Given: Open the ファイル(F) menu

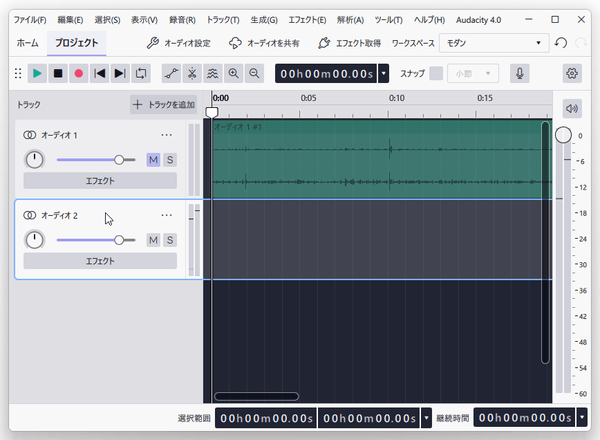Looking at the screenshot, I should point(30,20).
